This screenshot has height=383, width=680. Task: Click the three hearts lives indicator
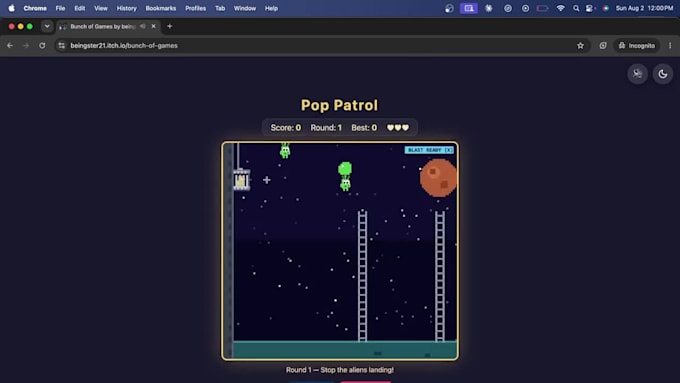coord(398,128)
